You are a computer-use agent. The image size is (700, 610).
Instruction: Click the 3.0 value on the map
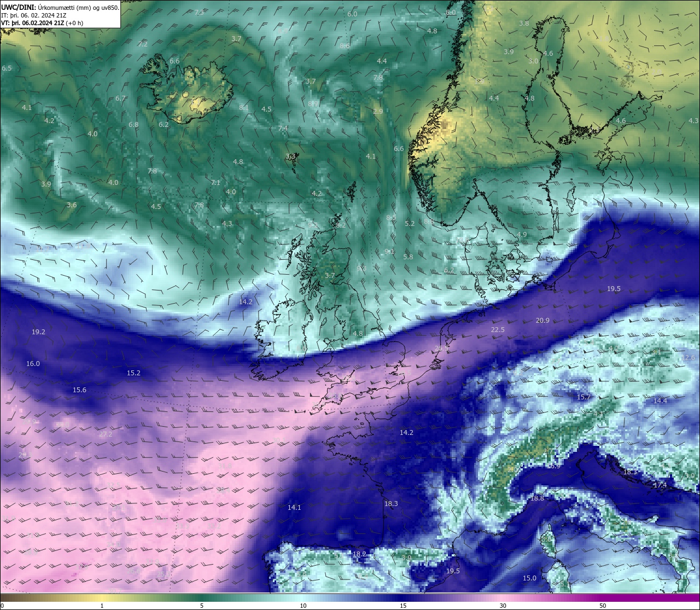pos(533,61)
